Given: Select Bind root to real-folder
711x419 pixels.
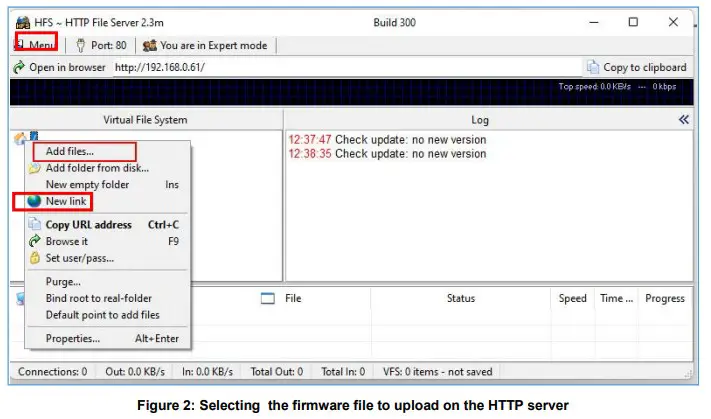Looking at the screenshot, I should [99, 298].
